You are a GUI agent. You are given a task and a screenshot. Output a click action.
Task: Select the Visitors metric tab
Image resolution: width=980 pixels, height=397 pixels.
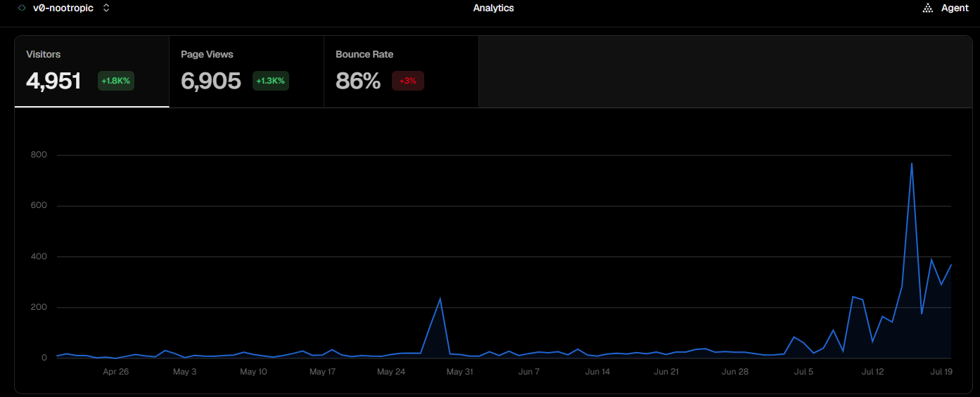pyautogui.click(x=92, y=72)
